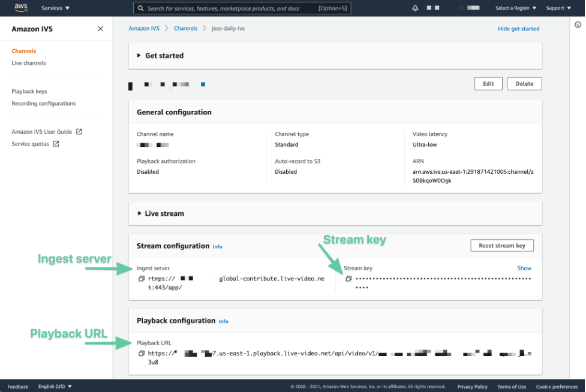This screenshot has width=586, height=392.
Task: Copy the Ingest server address
Action: (142, 279)
